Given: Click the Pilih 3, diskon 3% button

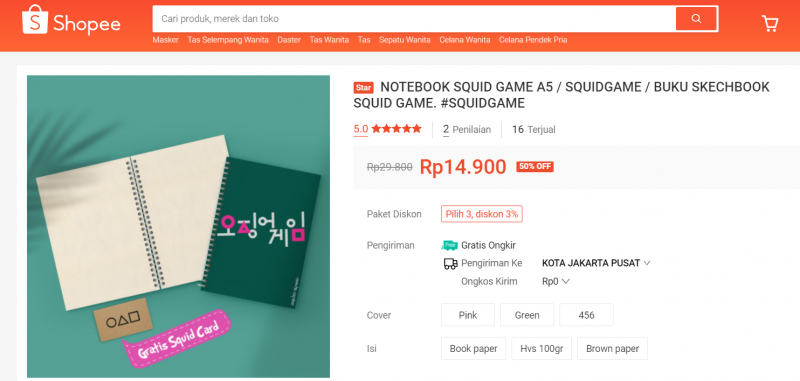Looking at the screenshot, I should (482, 214).
